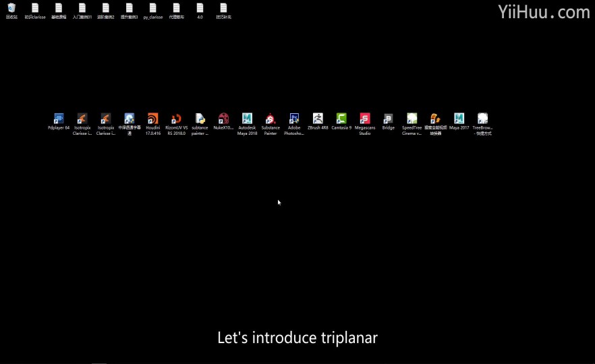
Task: Select the Autodesk Maya 2018 shortcut
Action: (x=247, y=124)
